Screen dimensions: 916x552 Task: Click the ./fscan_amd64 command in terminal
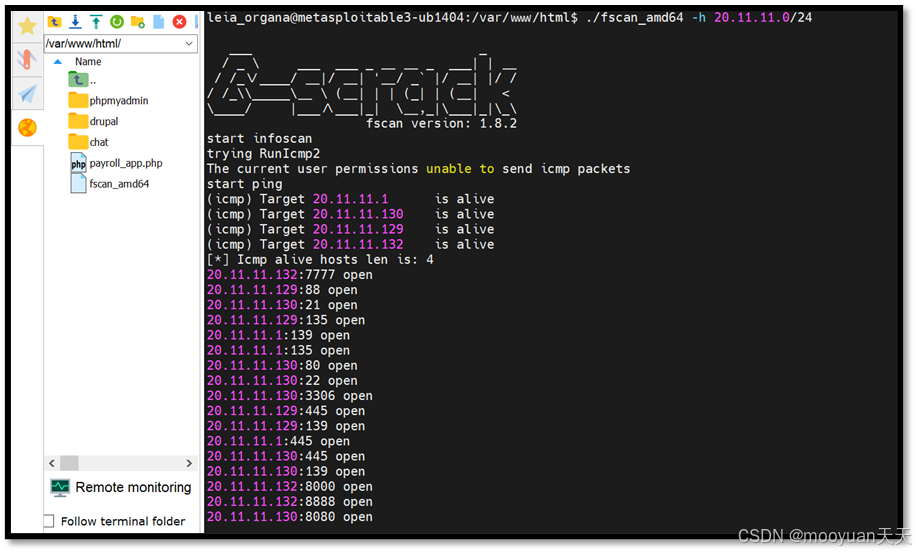pos(634,18)
